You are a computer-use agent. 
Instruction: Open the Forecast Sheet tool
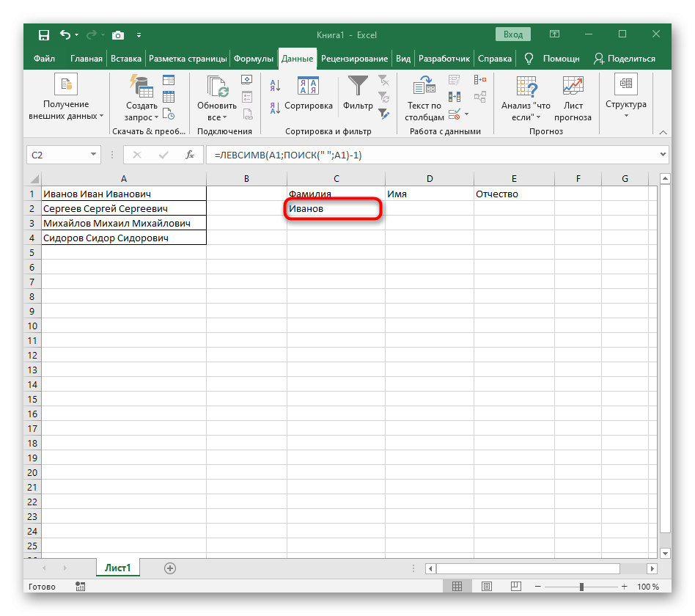[573, 87]
